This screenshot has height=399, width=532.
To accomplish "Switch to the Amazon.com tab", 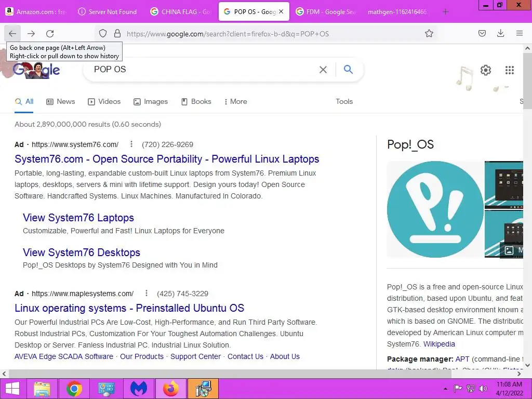I will click(x=37, y=12).
